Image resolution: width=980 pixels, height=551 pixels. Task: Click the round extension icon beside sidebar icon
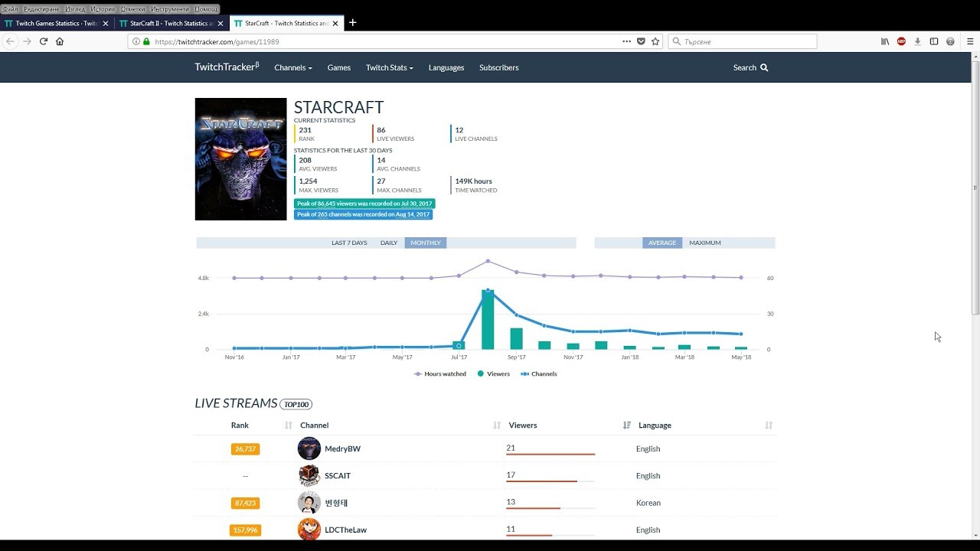point(950,41)
